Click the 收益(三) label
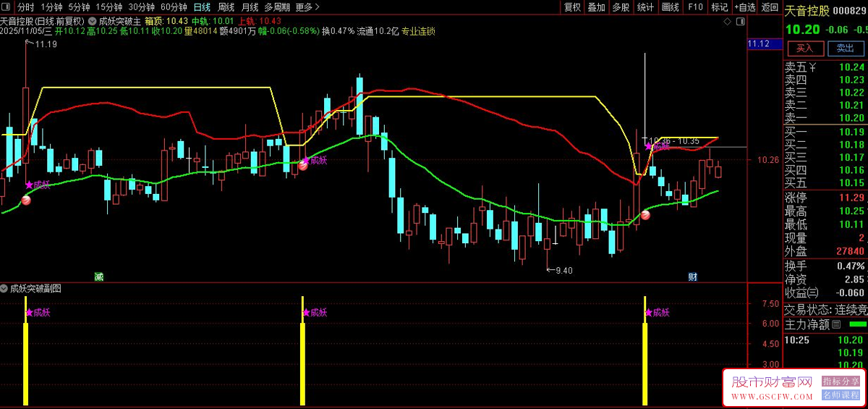 pos(801,292)
